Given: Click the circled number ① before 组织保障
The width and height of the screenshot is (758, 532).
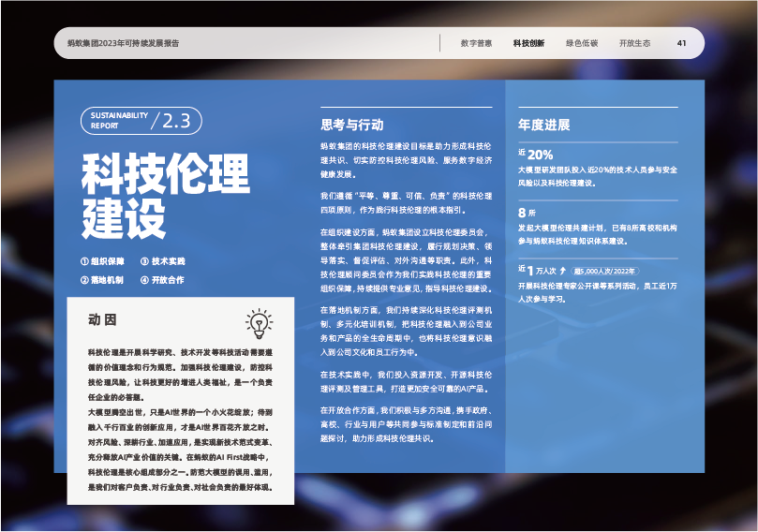Looking at the screenshot, I should [85, 261].
